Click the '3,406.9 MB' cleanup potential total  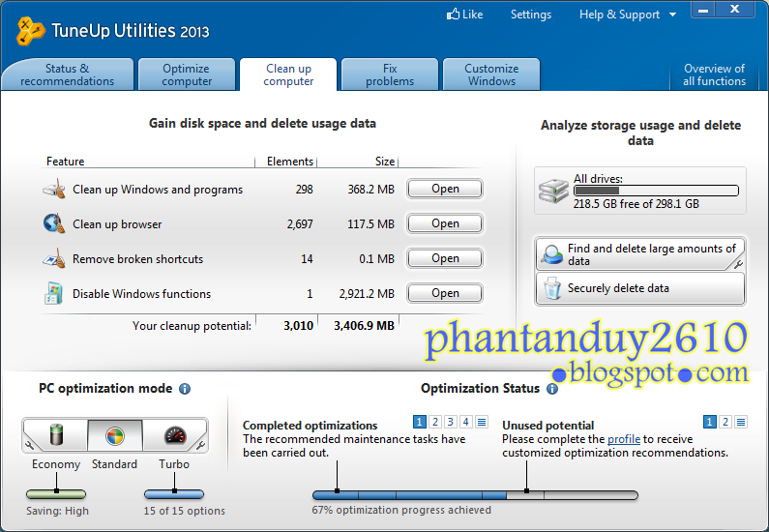pos(364,326)
